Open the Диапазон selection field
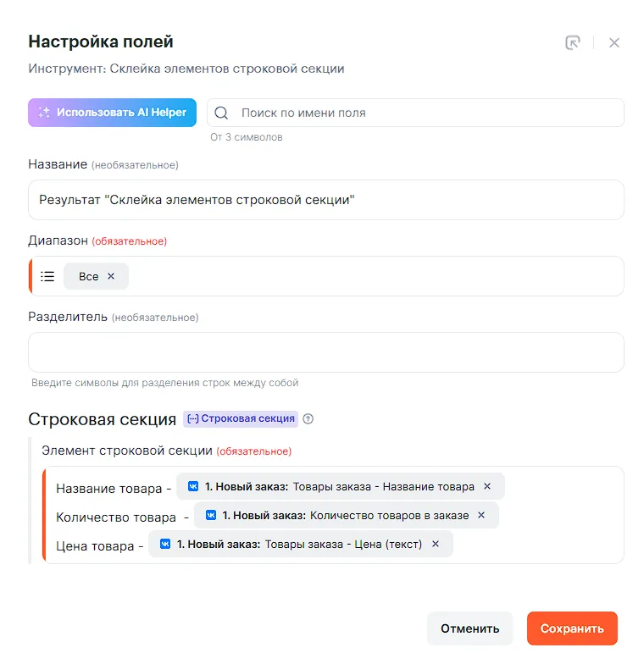The width and height of the screenshot is (644, 653). (x=373, y=276)
